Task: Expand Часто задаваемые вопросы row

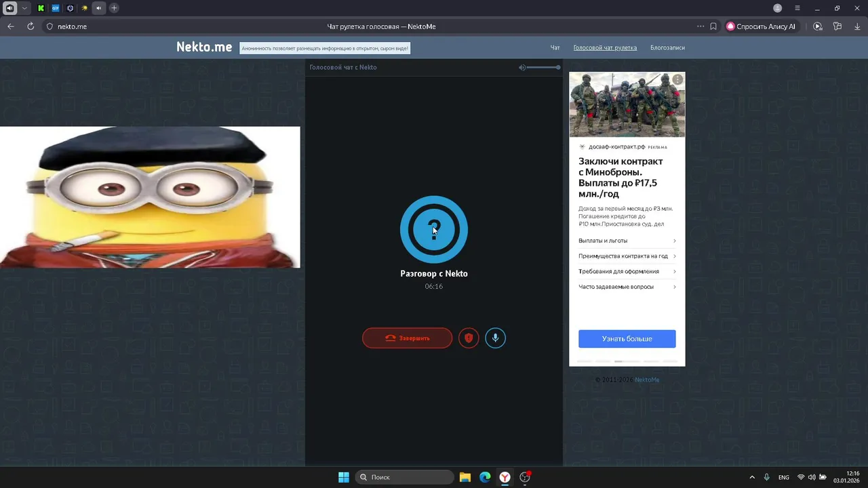Action: 627,287
